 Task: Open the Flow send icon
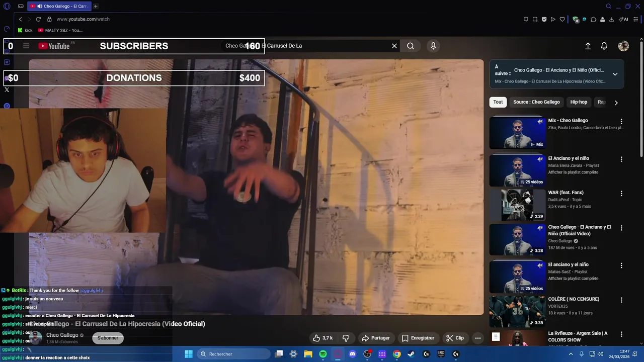click(x=553, y=19)
